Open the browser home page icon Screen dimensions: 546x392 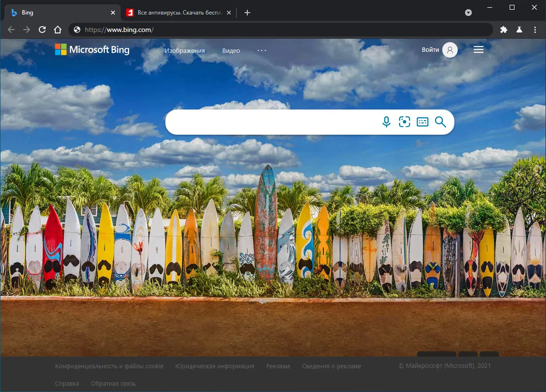pyautogui.click(x=58, y=30)
